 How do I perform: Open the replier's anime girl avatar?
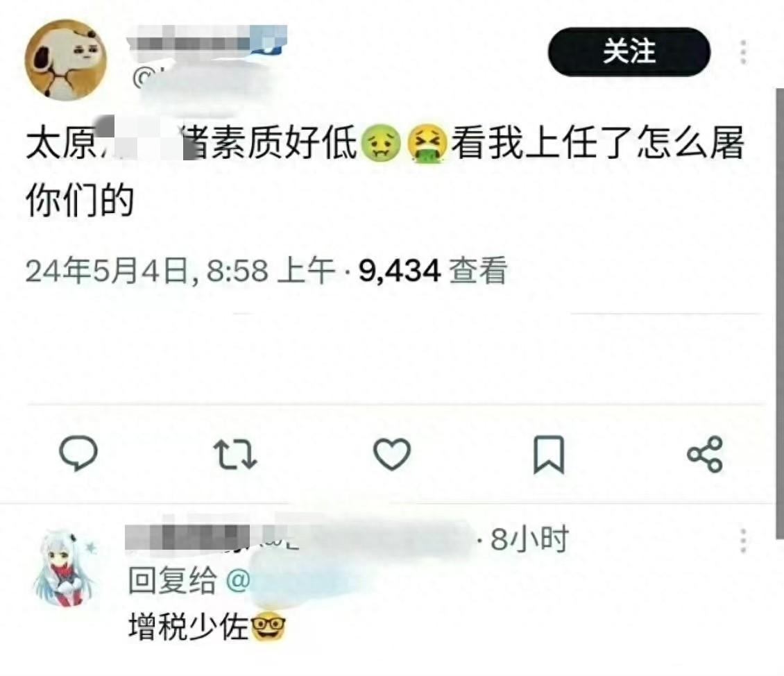point(65,568)
